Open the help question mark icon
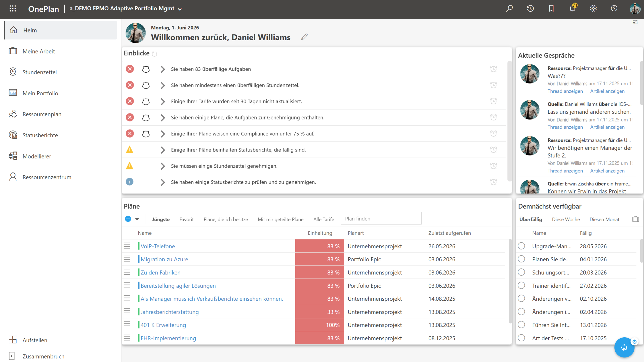The width and height of the screenshot is (644, 362). (x=614, y=9)
